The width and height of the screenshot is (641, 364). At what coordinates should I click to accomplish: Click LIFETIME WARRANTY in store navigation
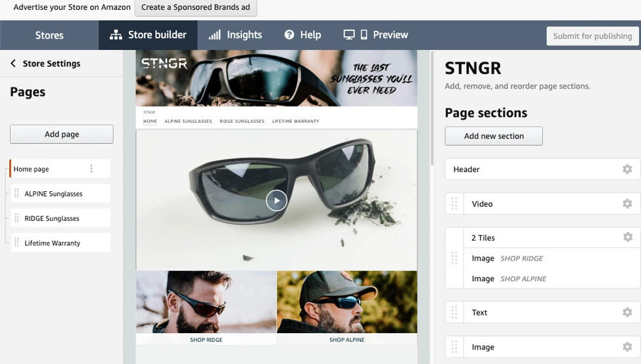point(296,121)
